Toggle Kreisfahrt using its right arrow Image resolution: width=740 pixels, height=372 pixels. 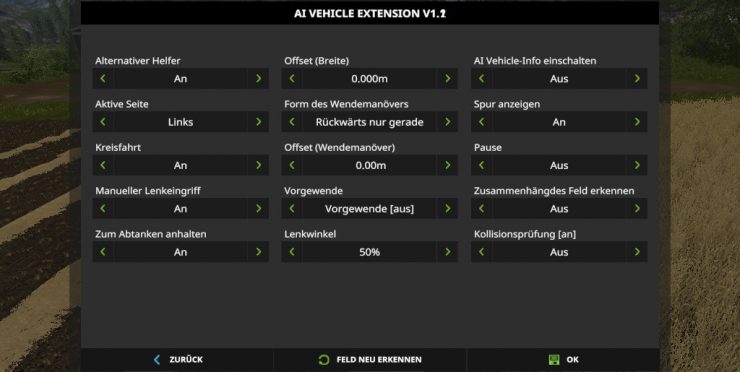tap(259, 165)
